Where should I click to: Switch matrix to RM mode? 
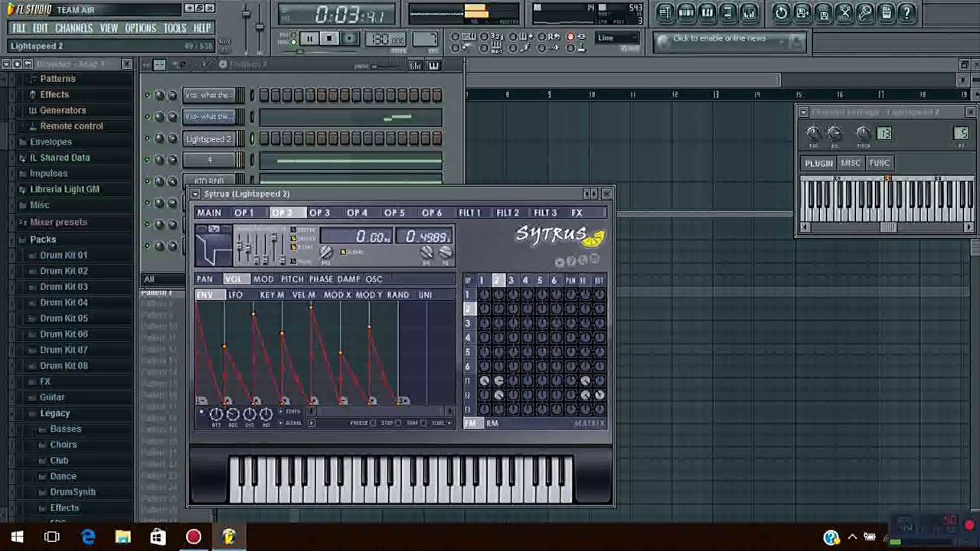(x=492, y=423)
